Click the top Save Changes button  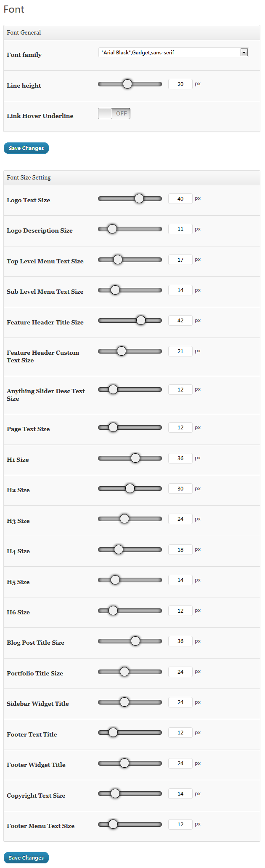[26, 148]
